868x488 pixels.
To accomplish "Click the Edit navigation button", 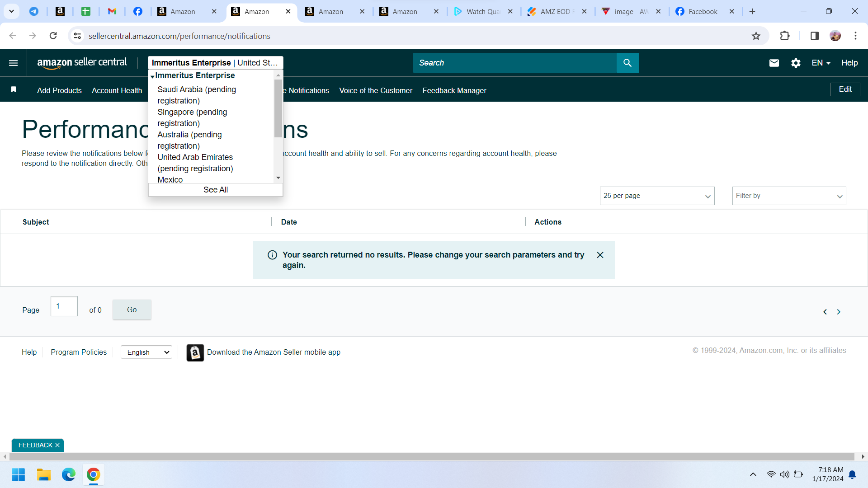I will [x=845, y=89].
